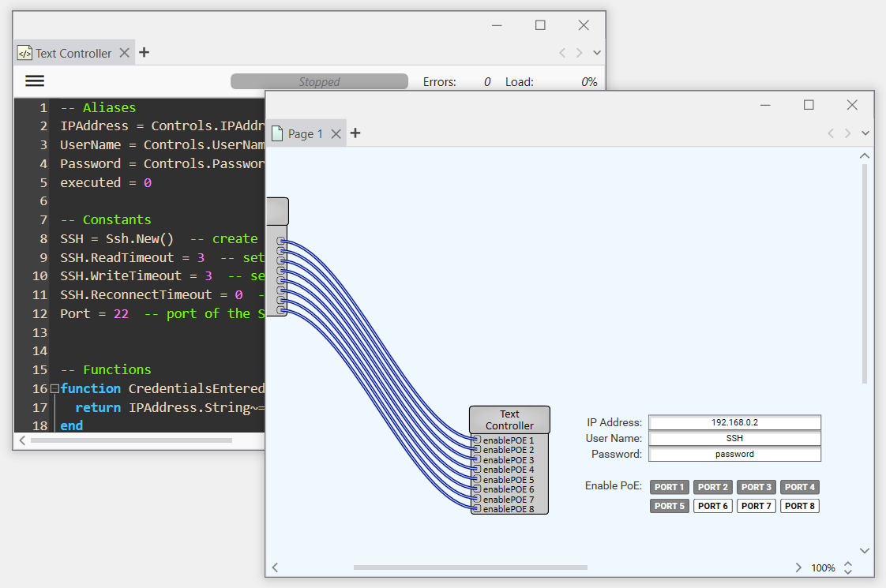
Task: Click the scroll down arrow in Page 1 window
Action: tap(865, 550)
